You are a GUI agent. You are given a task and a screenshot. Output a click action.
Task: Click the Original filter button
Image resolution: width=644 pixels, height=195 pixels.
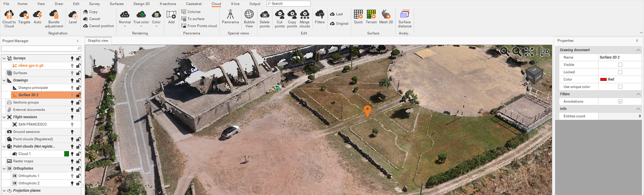(x=339, y=23)
